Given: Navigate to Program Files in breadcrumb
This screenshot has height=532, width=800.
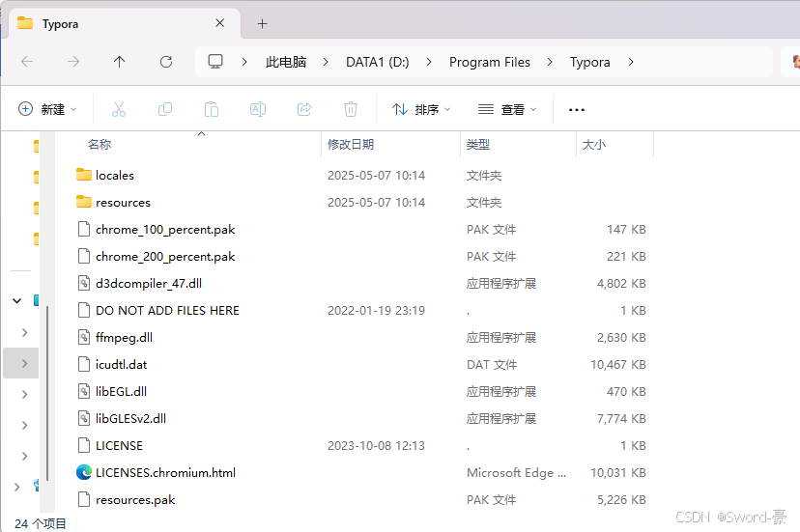Looking at the screenshot, I should point(490,62).
